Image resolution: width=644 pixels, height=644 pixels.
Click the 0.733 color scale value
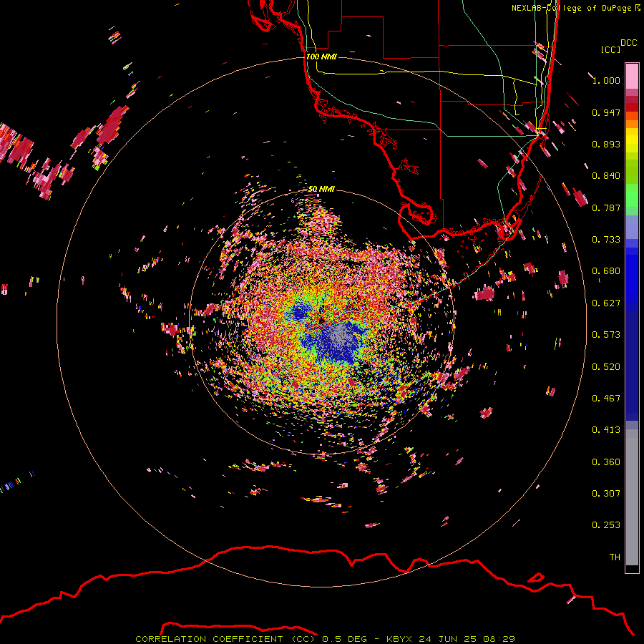pos(606,240)
